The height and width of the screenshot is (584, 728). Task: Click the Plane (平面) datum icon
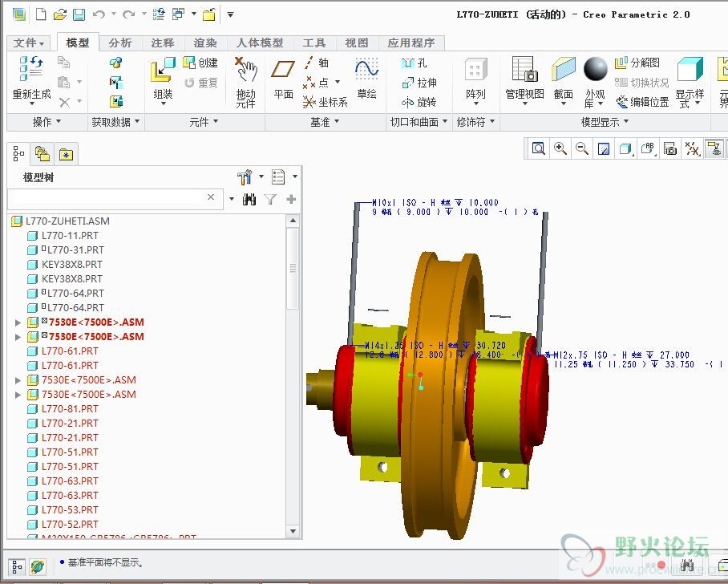pyautogui.click(x=283, y=70)
